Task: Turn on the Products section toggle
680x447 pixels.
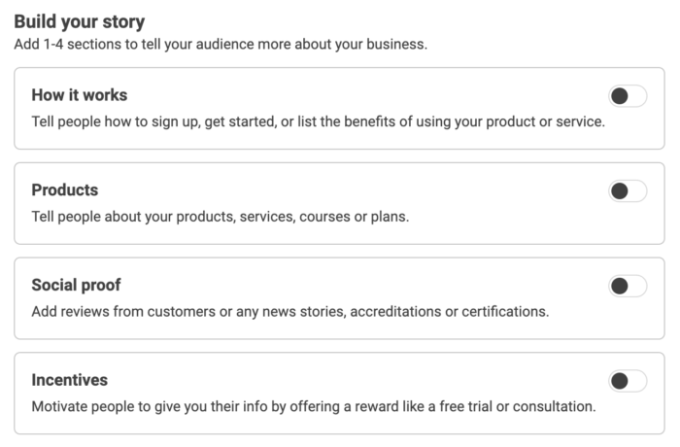Action: tap(628, 191)
